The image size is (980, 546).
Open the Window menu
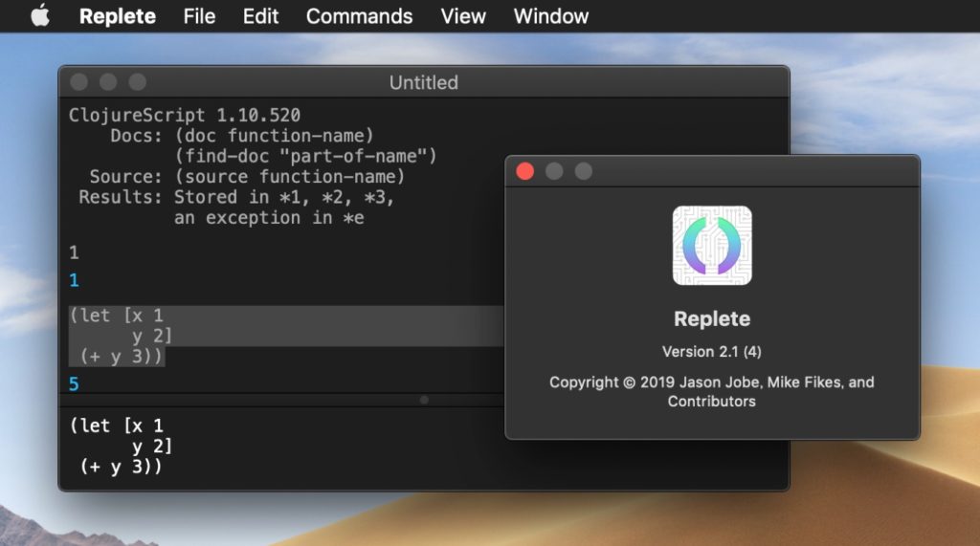coord(551,16)
